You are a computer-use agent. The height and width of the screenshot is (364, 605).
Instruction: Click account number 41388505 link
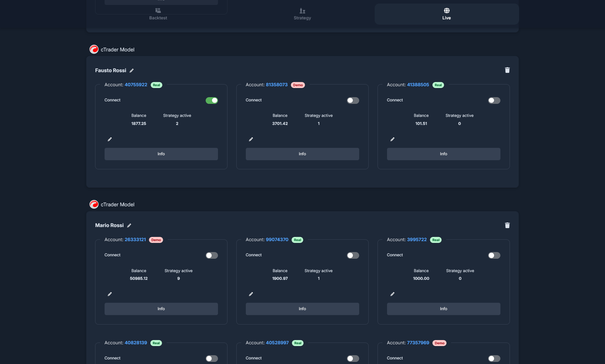(x=418, y=85)
